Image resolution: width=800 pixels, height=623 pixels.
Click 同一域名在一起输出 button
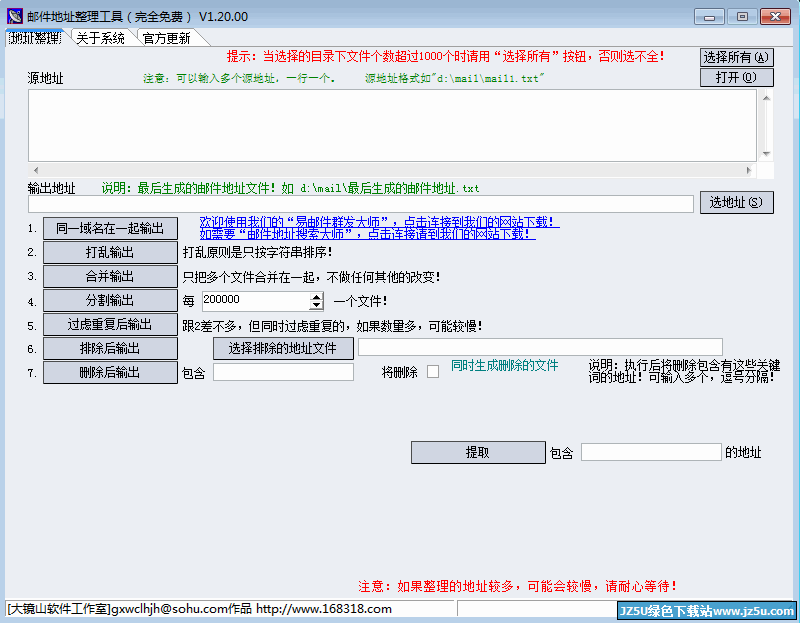(110, 229)
